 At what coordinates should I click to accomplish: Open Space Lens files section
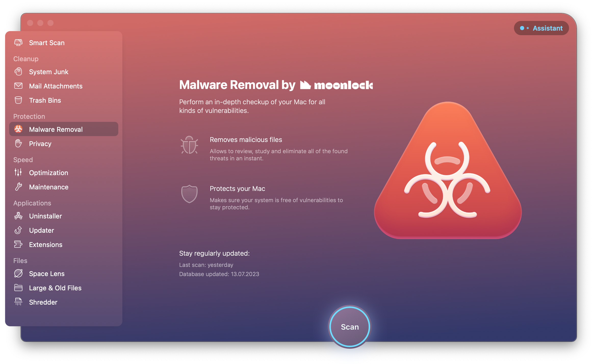[x=46, y=273]
